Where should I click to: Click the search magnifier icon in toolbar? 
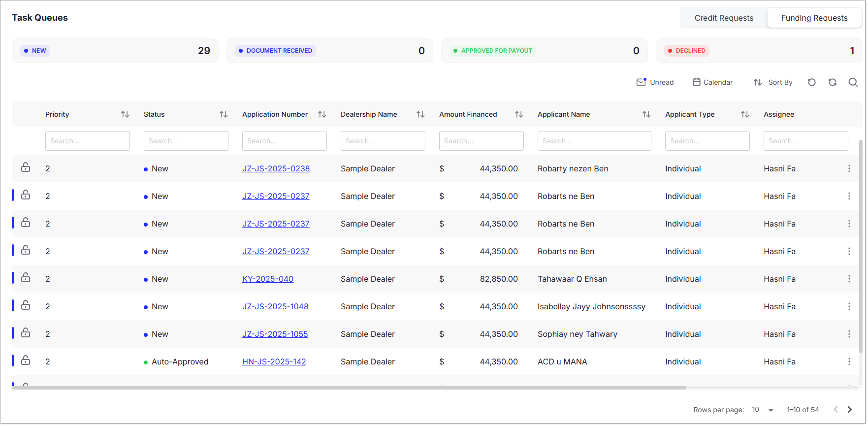pyautogui.click(x=853, y=82)
